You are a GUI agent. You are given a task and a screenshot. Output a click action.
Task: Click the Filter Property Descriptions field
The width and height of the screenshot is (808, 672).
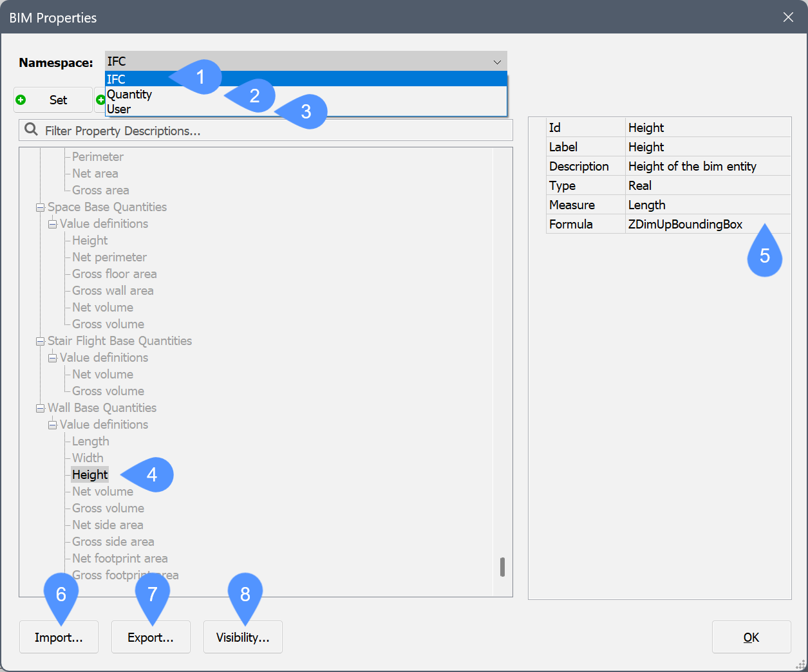point(270,131)
